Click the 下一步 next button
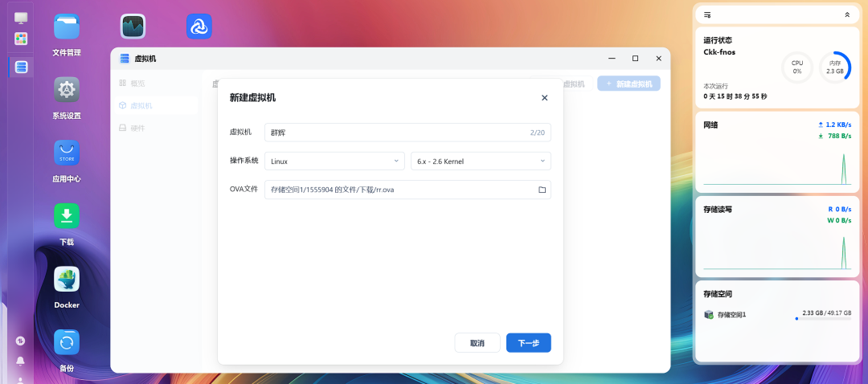 click(529, 343)
